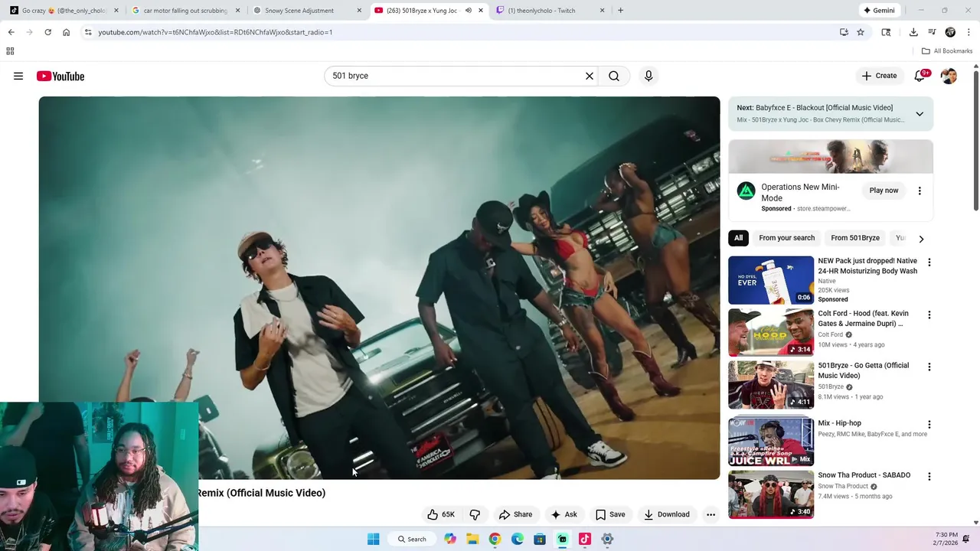Image resolution: width=980 pixels, height=551 pixels.
Task: Open a new browser tab
Action: point(620,11)
